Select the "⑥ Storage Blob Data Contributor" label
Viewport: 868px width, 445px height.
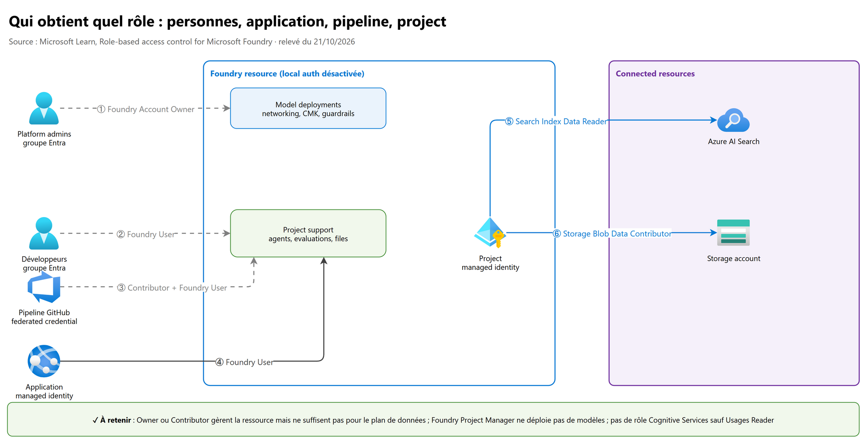tap(612, 234)
